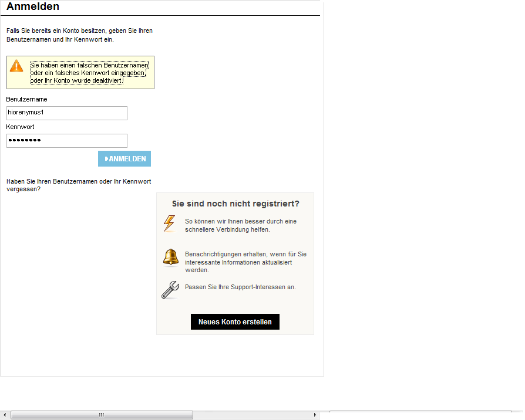Click the lightning bolt icon
525x420 pixels.
click(169, 223)
